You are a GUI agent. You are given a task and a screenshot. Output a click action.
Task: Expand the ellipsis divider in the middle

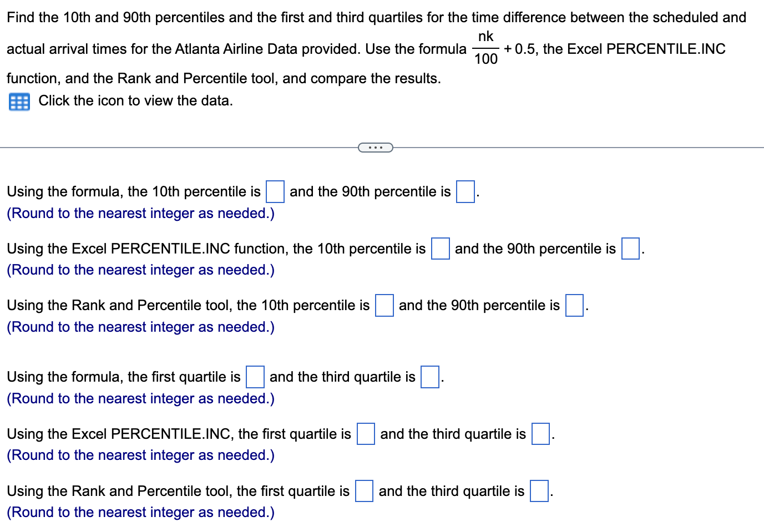(376, 147)
